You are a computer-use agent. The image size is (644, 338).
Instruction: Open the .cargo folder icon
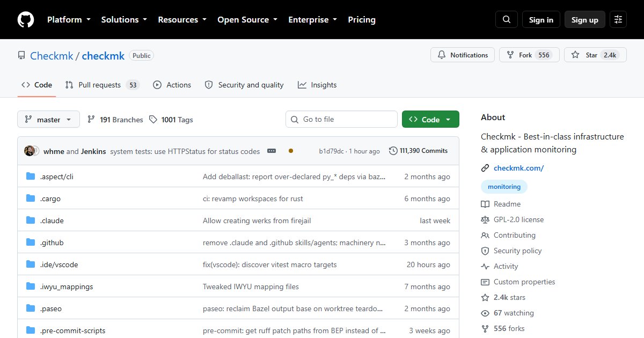tap(31, 199)
